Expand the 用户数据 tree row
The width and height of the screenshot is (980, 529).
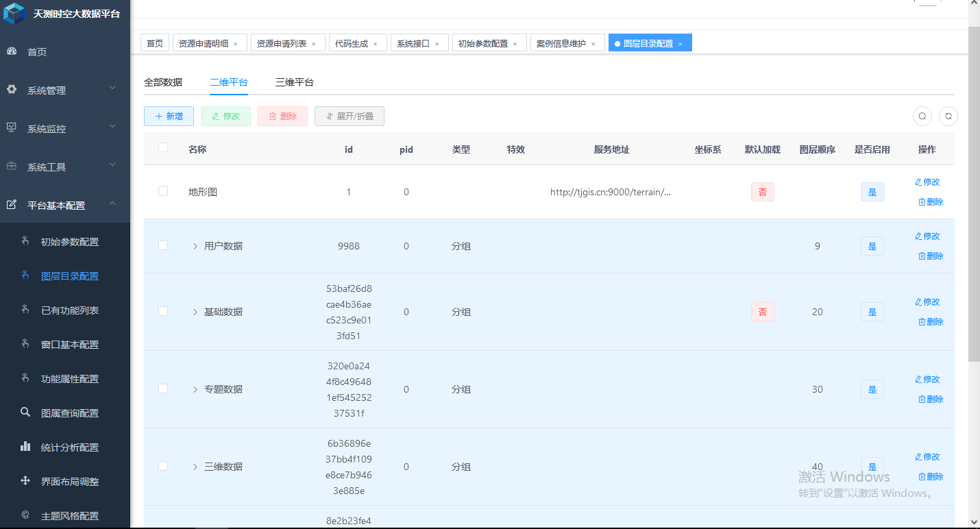195,246
